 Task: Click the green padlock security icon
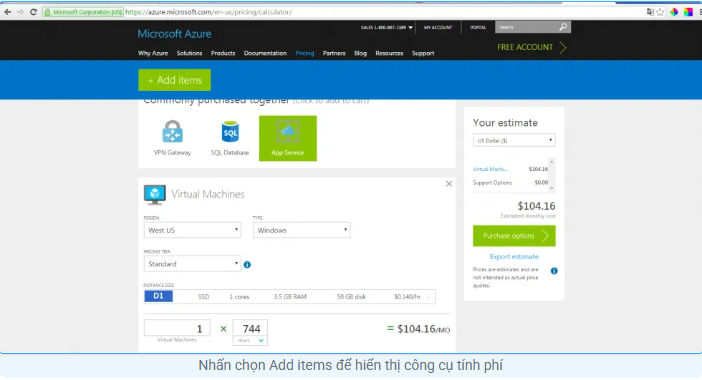click(47, 12)
